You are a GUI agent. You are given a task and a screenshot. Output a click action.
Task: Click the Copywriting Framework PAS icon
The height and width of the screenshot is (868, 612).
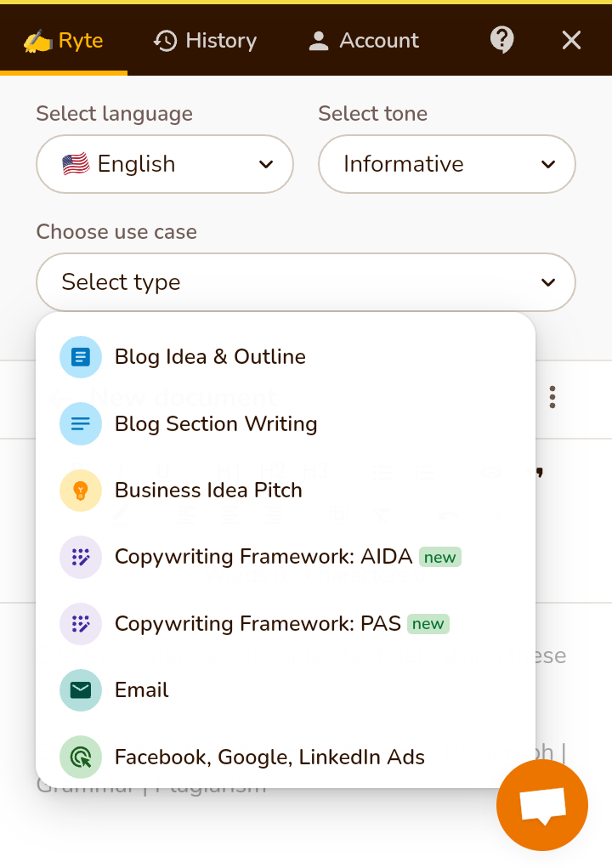81,624
